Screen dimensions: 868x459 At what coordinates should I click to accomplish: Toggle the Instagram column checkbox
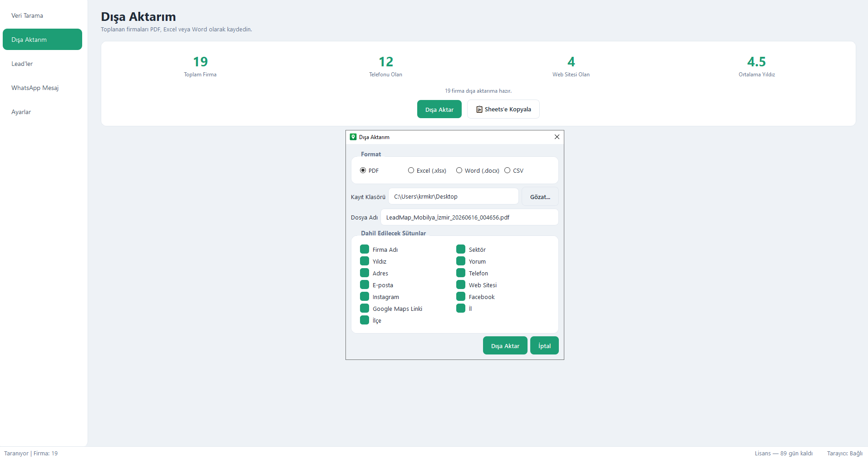click(365, 296)
